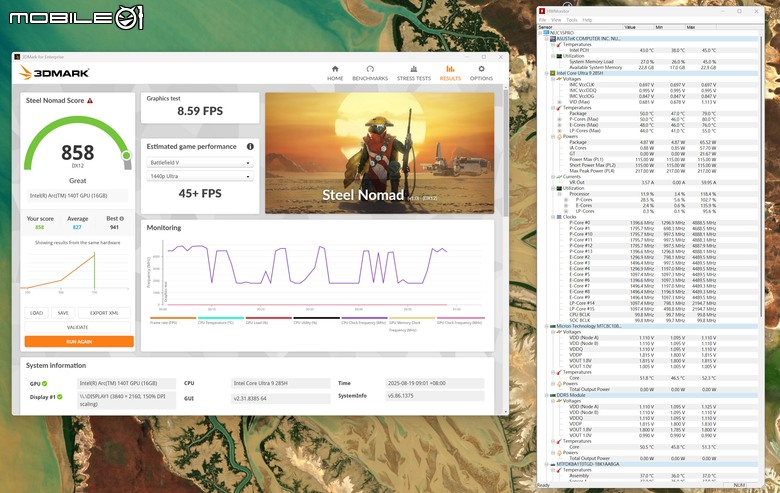Viewport: 780px width, 493px height.
Task: Go to the HOME tab in 3DMark
Action: click(x=335, y=73)
